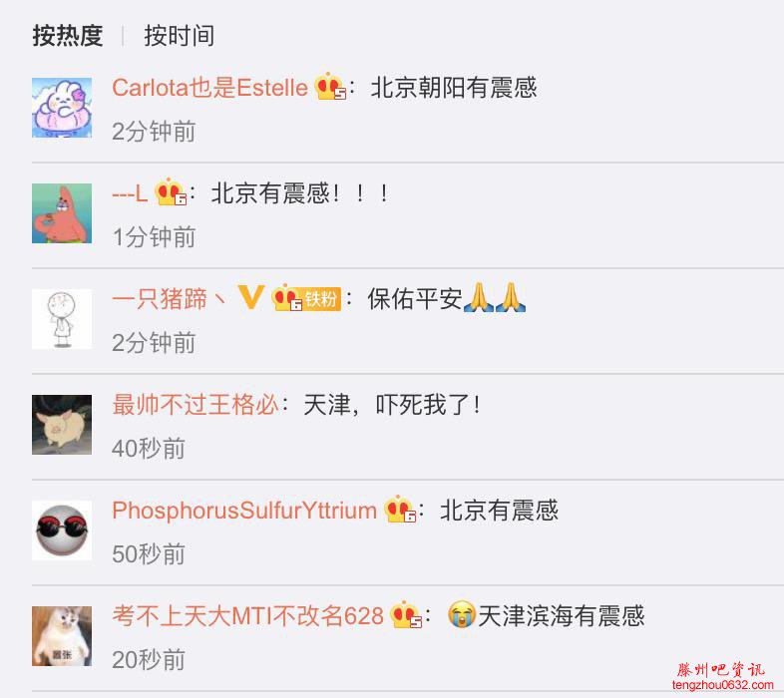Image resolution: width=784 pixels, height=698 pixels.
Task: Click username Carlota也是Estelle
Action: (x=210, y=88)
